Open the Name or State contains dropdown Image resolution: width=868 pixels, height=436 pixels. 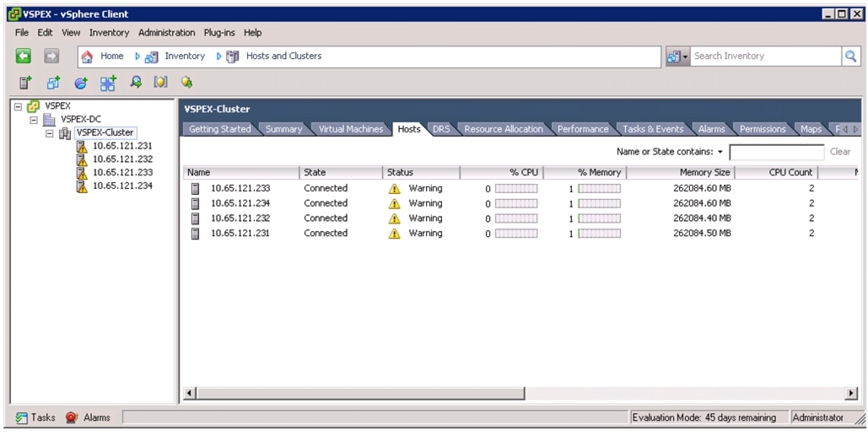[720, 153]
